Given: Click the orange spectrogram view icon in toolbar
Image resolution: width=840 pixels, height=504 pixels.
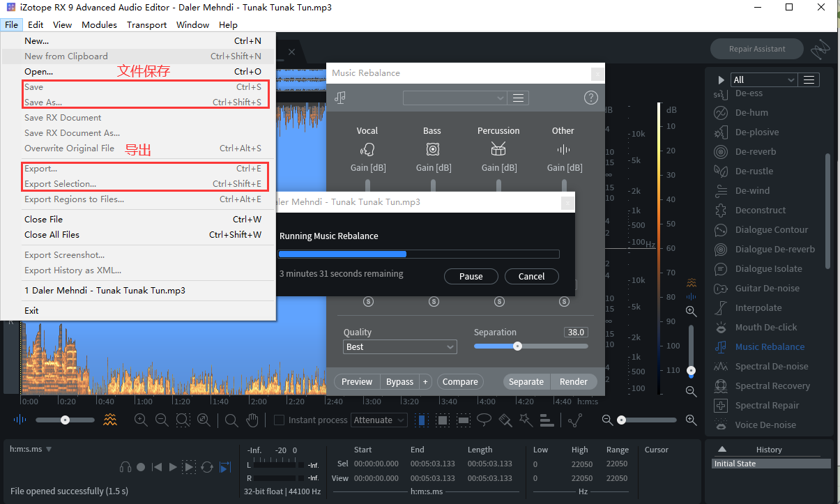Looking at the screenshot, I should [x=110, y=420].
